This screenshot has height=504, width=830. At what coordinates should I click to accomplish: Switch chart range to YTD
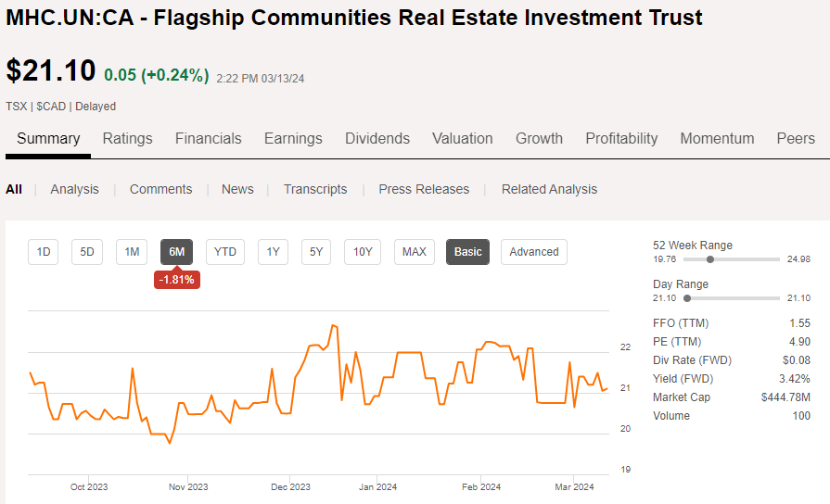pyautogui.click(x=225, y=252)
